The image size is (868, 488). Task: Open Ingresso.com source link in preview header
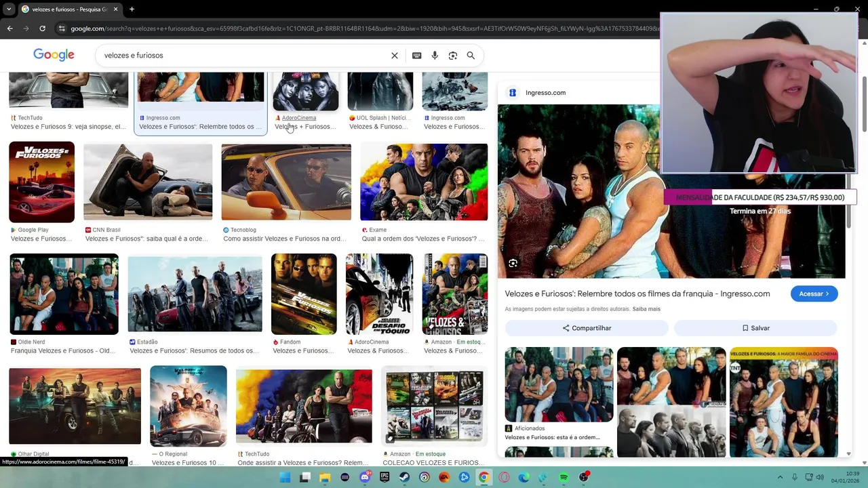545,93
